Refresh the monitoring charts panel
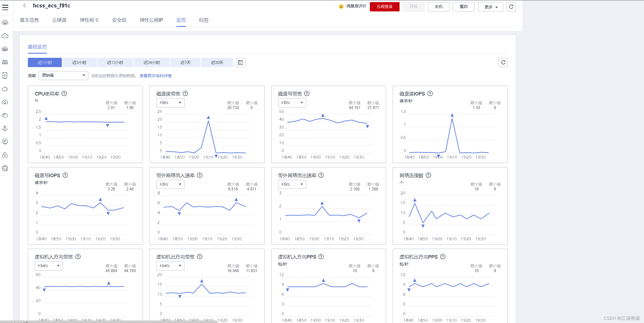The image size is (644, 323). click(x=503, y=63)
